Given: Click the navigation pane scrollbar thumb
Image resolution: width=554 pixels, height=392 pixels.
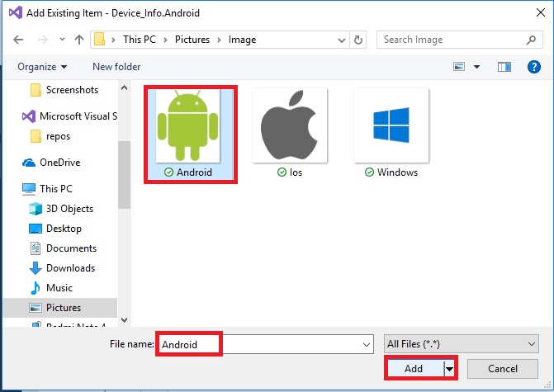Looking at the screenshot, I should [124, 175].
